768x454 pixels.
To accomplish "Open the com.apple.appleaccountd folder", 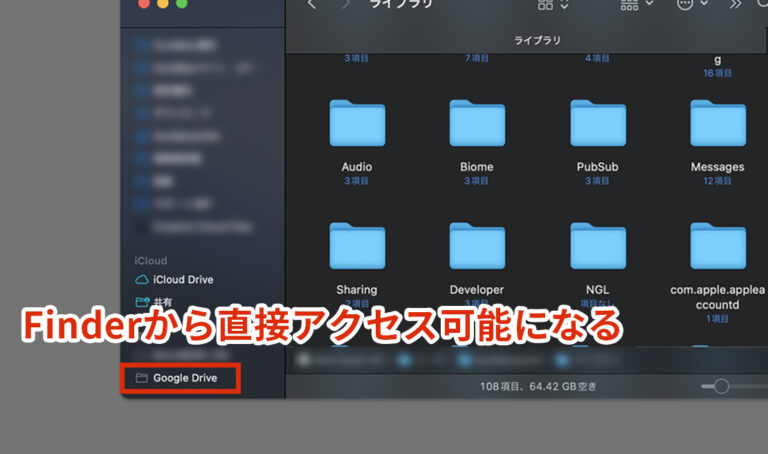I will (x=718, y=246).
